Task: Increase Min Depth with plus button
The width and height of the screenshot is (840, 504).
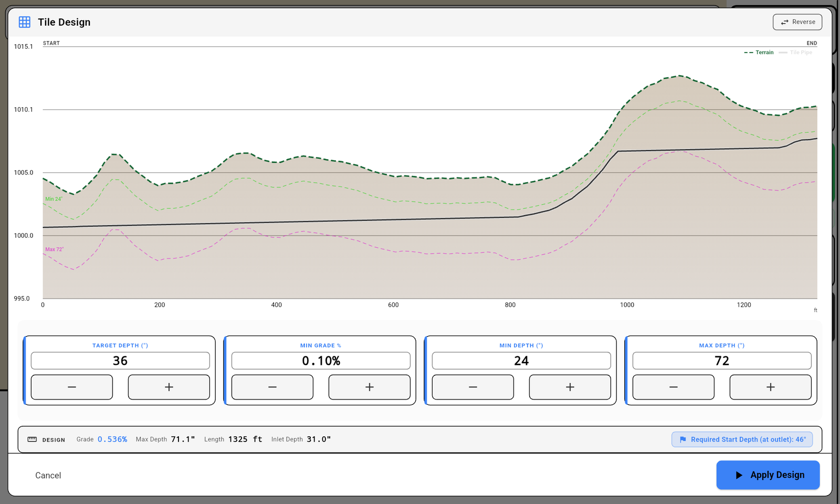Action: pos(570,387)
